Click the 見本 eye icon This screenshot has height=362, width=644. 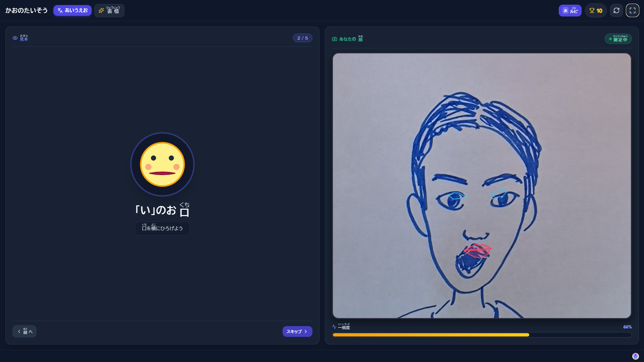(15, 38)
